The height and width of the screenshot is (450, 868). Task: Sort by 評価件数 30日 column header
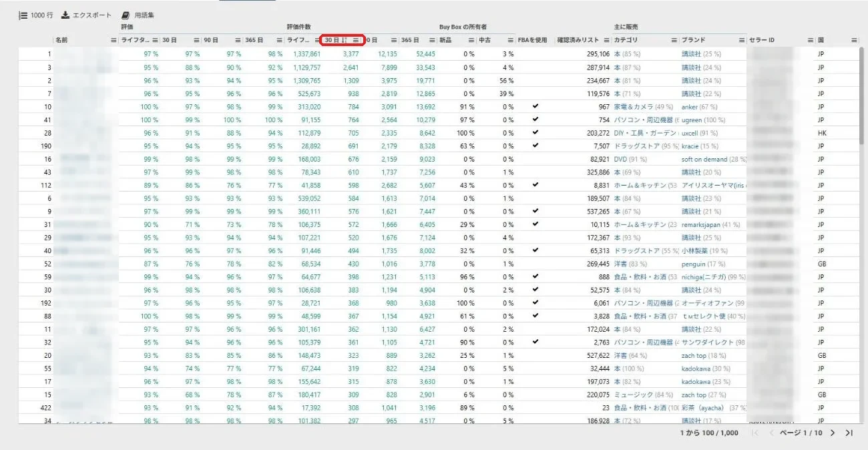tap(333, 40)
